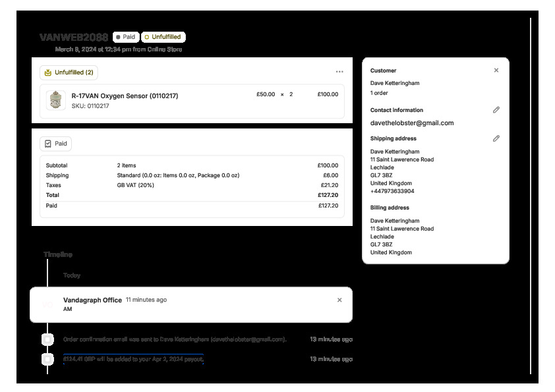The width and height of the screenshot is (555, 392).
Task: Click the Unfulfilled (2) box icon
Action: [x=47, y=72]
